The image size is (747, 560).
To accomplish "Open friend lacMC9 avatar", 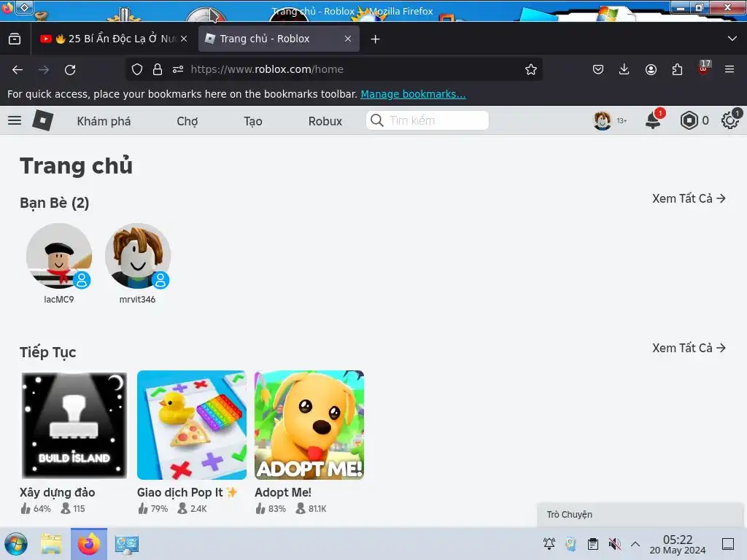I will 59,256.
